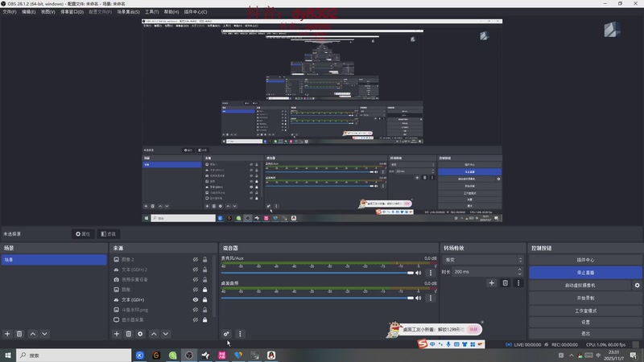
Task: Open source properties gear in Sources panel
Action: click(140, 334)
